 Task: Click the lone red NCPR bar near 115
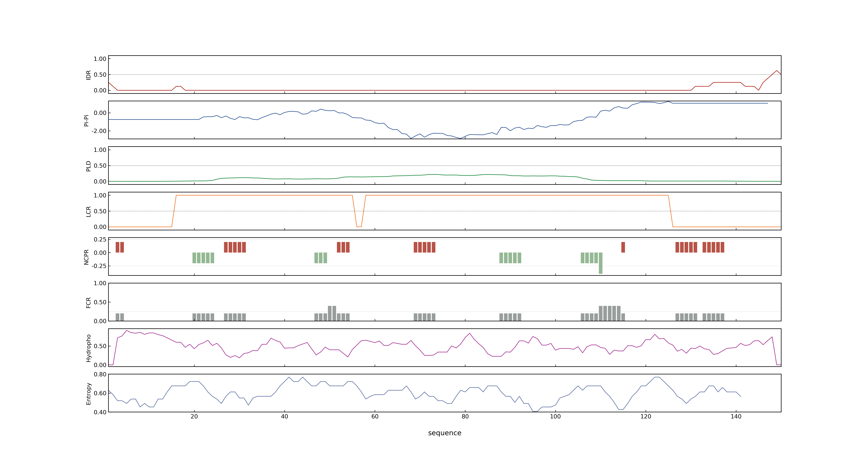click(623, 247)
